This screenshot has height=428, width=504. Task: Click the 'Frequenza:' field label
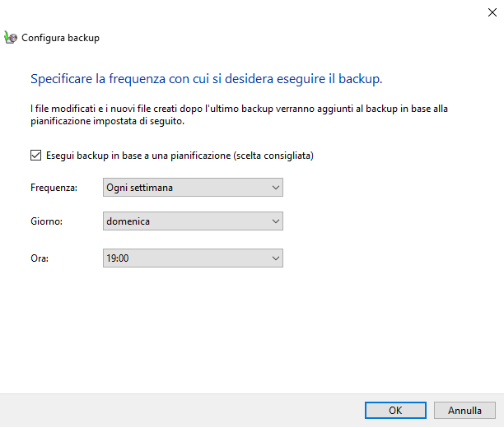[54, 188]
